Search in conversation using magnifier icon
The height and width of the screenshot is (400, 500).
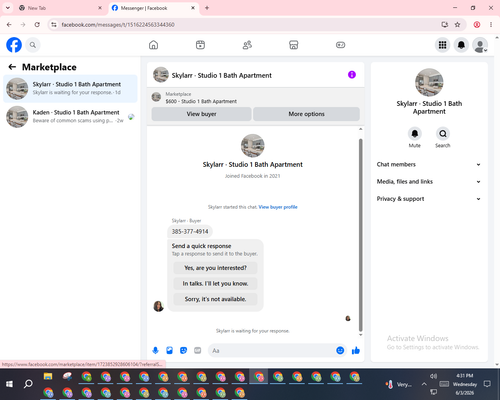[443, 134]
